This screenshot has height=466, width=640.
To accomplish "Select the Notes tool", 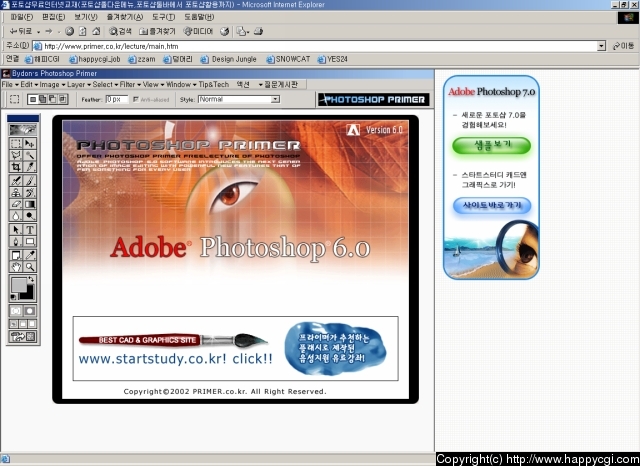I will pos(16,255).
